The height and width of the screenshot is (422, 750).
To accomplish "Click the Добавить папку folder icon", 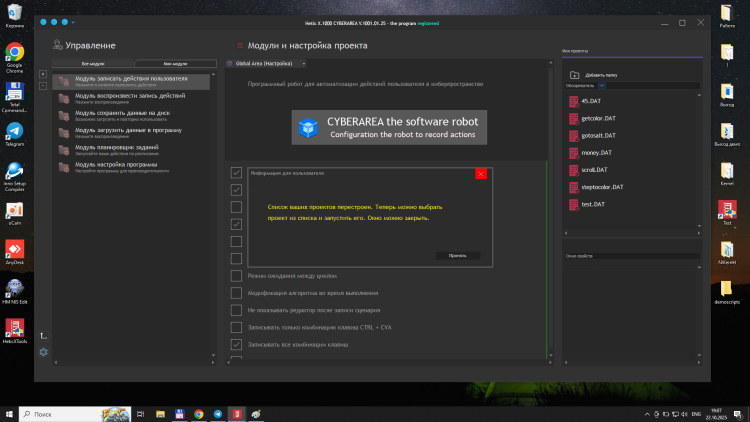I will click(575, 75).
